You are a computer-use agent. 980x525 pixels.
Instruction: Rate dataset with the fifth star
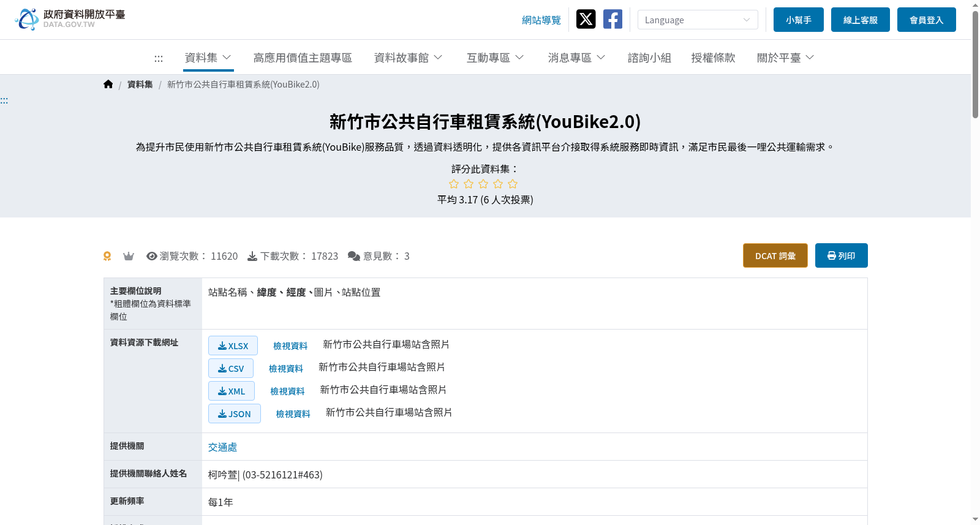[x=513, y=184]
